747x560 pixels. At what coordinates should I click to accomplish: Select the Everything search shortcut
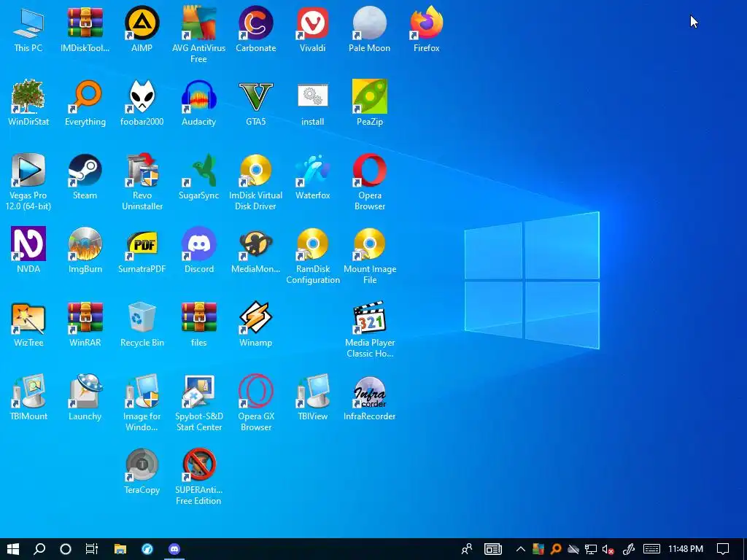pyautogui.click(x=85, y=104)
